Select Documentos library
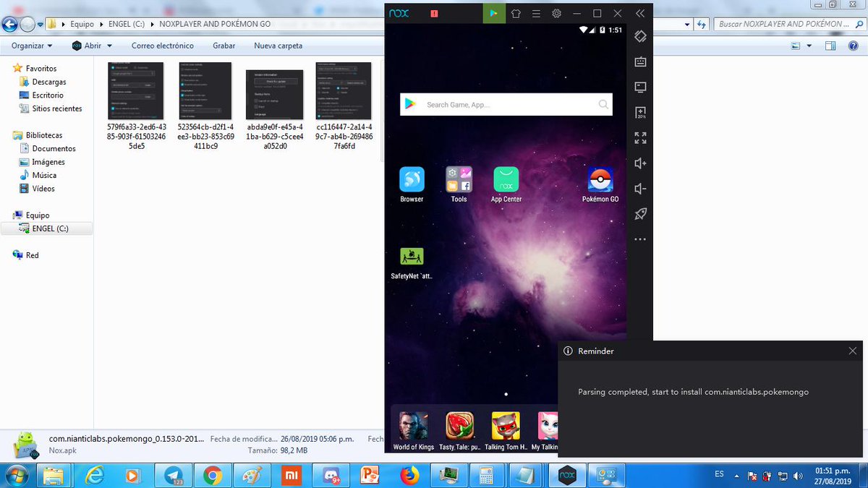The image size is (868, 488). click(x=54, y=148)
